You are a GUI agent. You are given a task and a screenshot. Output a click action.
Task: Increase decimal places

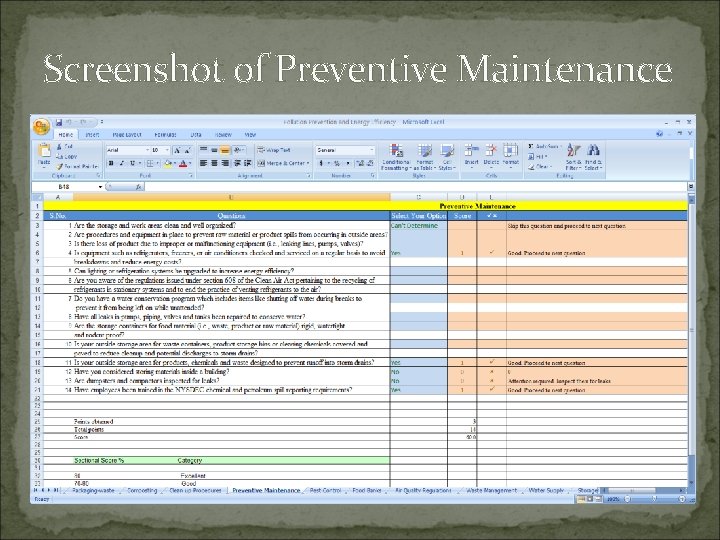point(359,163)
